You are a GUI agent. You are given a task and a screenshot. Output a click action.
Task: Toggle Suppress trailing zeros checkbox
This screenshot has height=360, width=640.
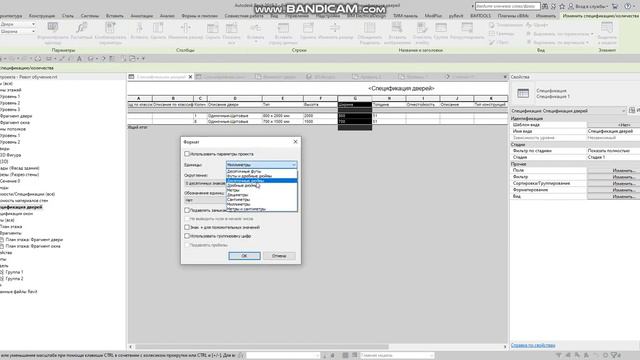(187, 210)
